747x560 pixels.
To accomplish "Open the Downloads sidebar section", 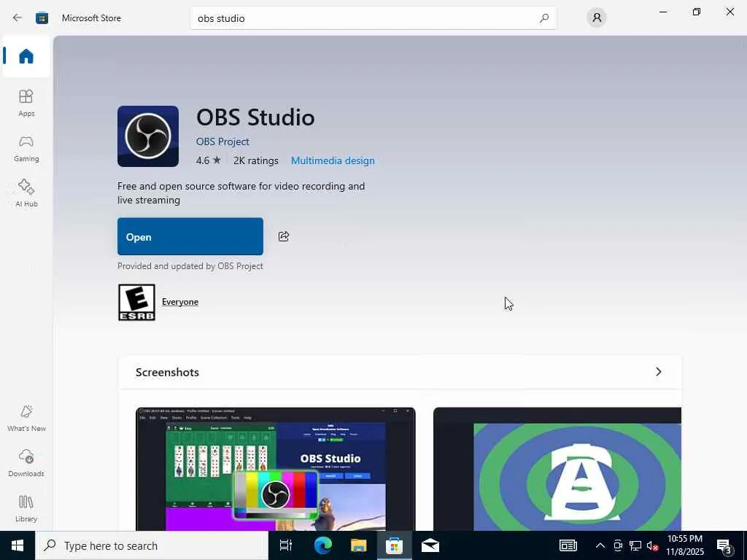I will tap(26, 463).
